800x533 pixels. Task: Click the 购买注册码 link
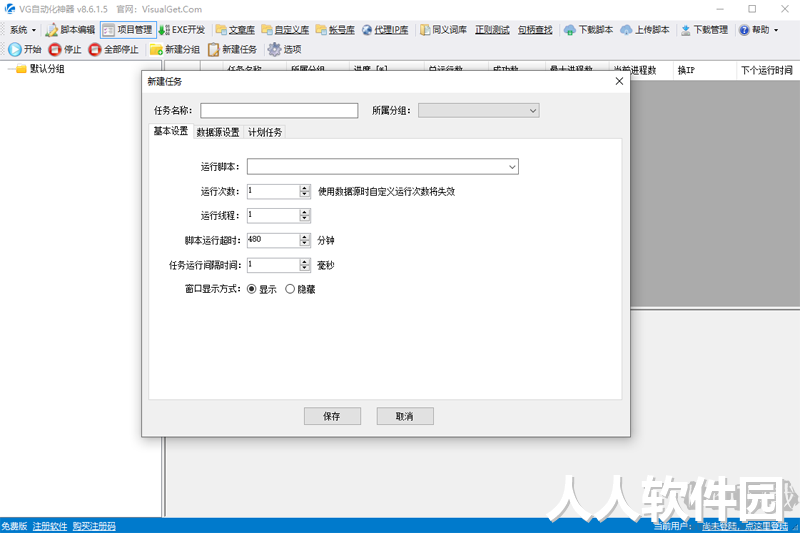(94, 526)
